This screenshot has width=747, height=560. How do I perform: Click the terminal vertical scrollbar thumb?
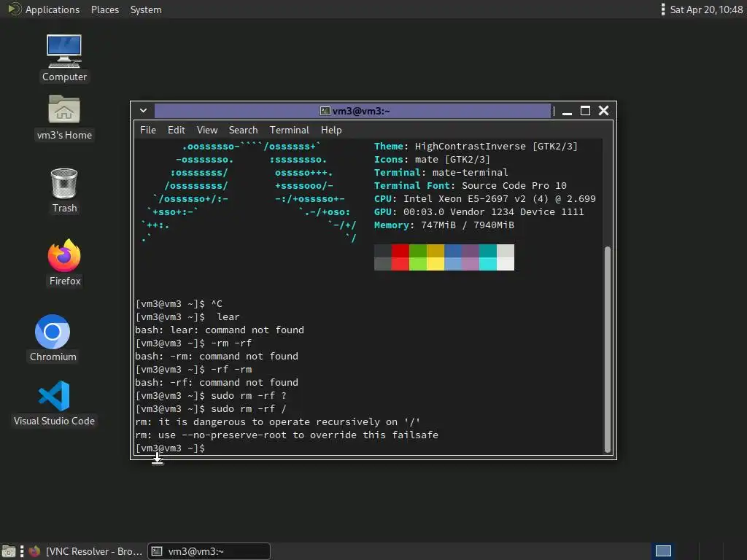coord(608,349)
